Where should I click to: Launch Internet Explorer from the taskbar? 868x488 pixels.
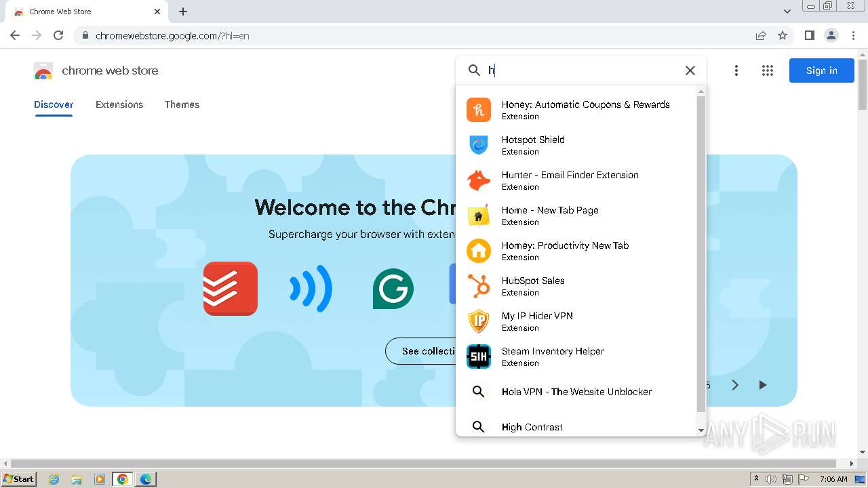pos(54,479)
